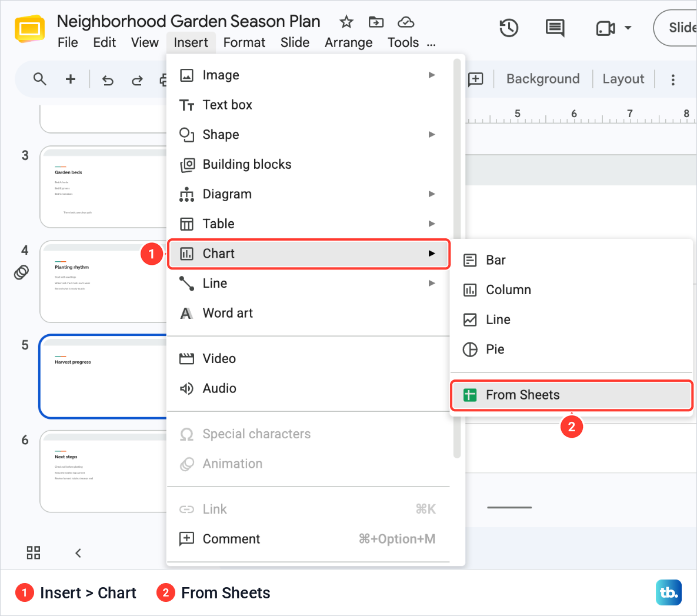Star the Neighborhood Garden Season Plan presentation

346,22
